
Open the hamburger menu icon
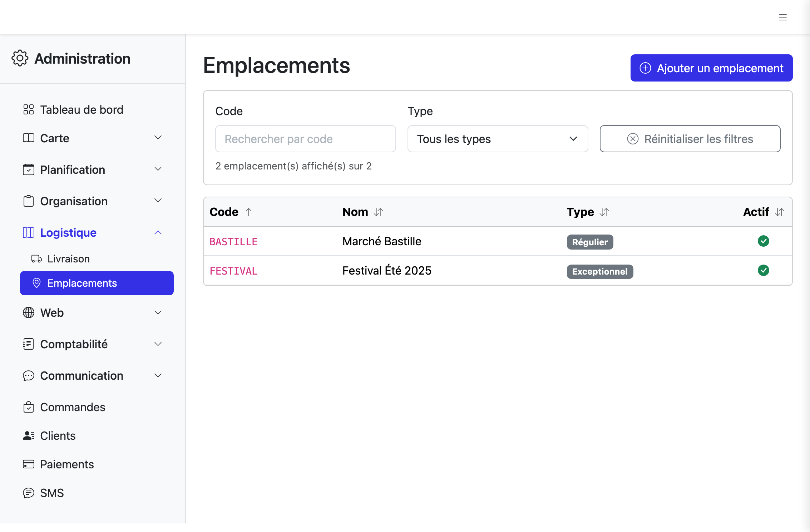coord(782,17)
